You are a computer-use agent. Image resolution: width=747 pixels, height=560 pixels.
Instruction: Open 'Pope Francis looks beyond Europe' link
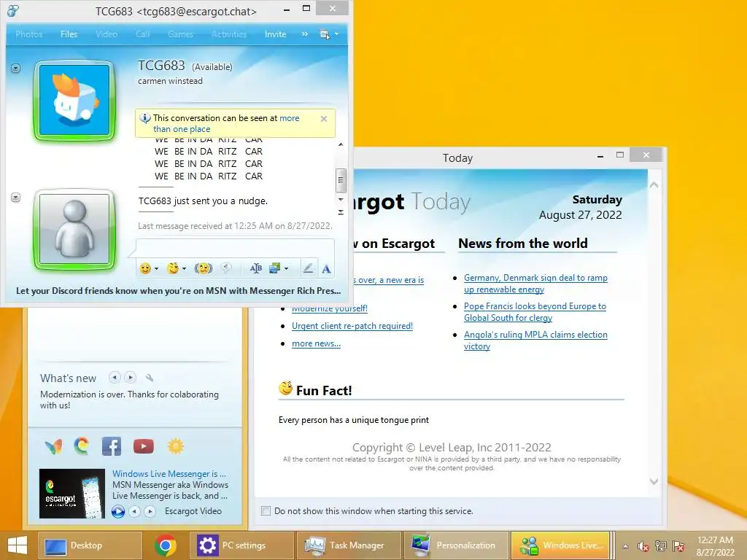tap(535, 312)
